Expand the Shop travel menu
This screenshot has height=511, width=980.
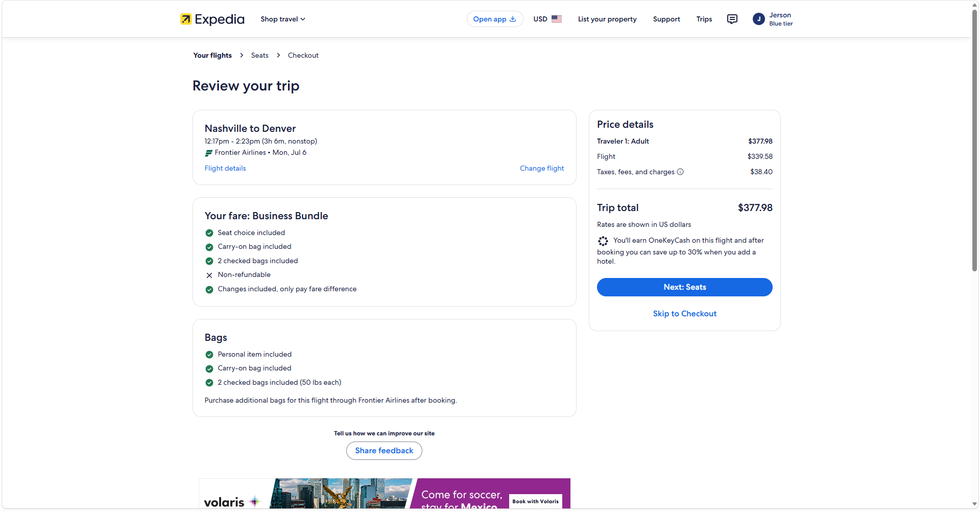point(283,19)
